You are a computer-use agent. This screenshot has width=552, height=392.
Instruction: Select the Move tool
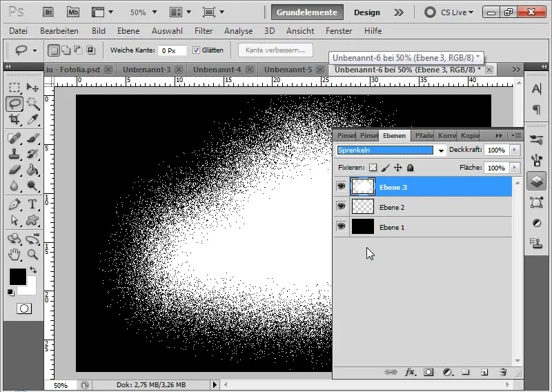tap(32, 87)
